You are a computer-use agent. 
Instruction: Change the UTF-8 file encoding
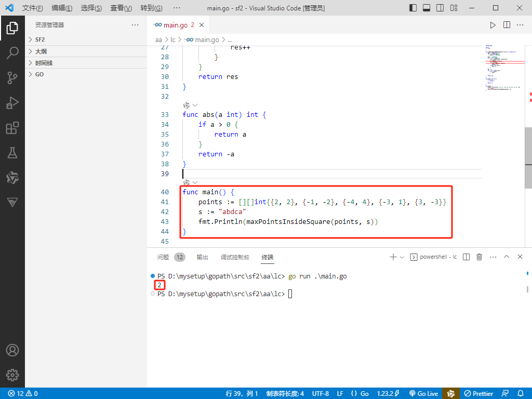click(320, 394)
